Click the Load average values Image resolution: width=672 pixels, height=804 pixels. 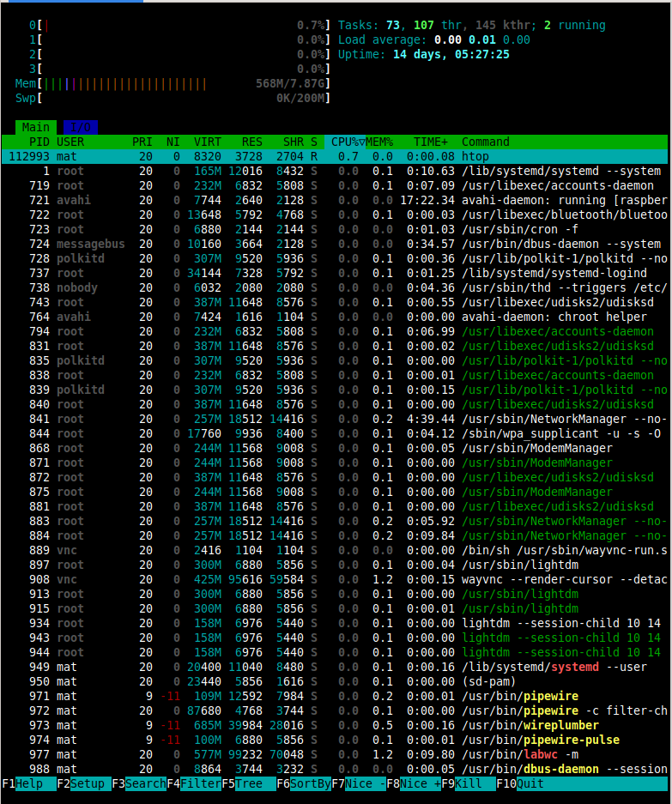click(x=482, y=40)
